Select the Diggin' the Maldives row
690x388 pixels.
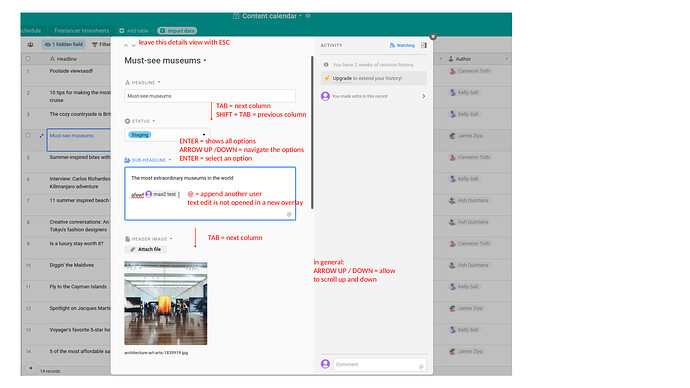point(71,265)
